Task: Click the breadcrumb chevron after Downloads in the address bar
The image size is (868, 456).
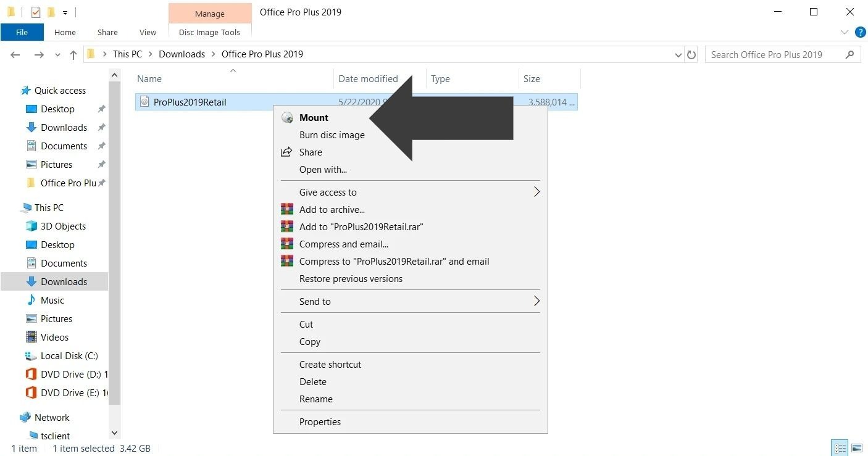Action: 213,54
